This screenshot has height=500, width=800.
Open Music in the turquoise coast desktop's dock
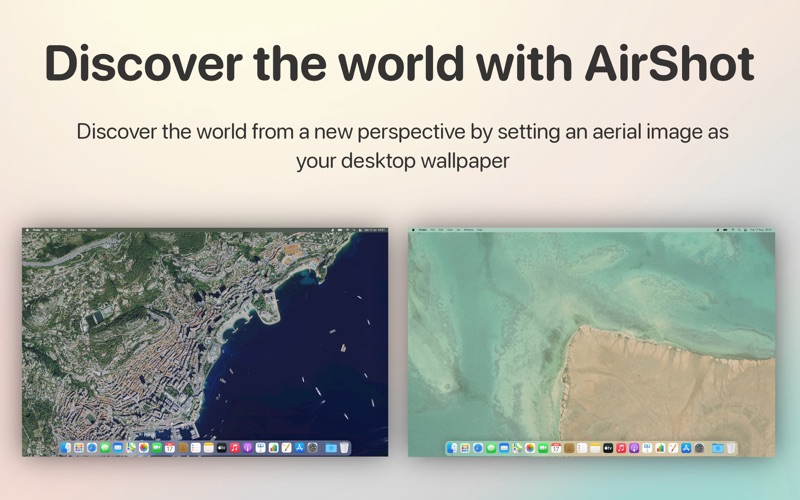pos(621,448)
